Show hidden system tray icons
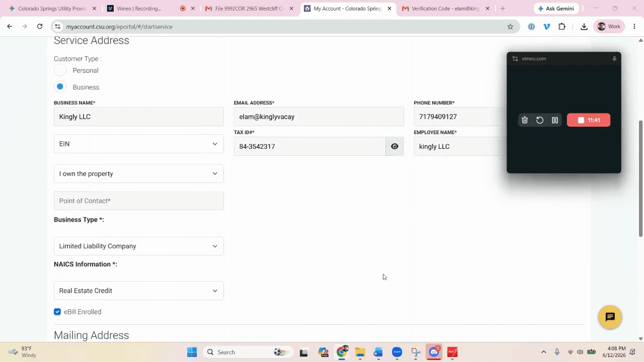Screen dimensions: 644x362 pyautogui.click(x=543, y=352)
